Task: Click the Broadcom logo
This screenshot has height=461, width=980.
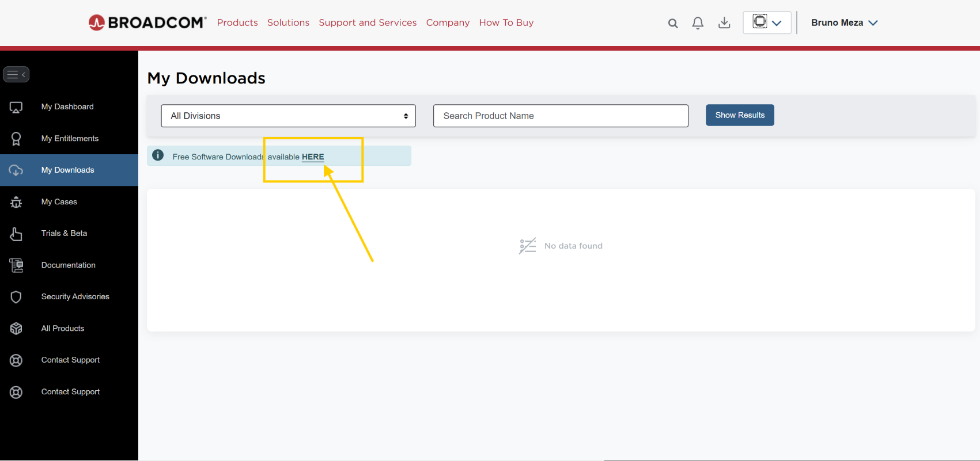Action: tap(147, 22)
